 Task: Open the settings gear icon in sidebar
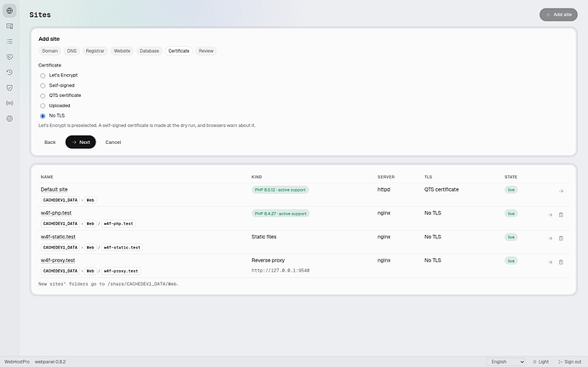click(9, 118)
